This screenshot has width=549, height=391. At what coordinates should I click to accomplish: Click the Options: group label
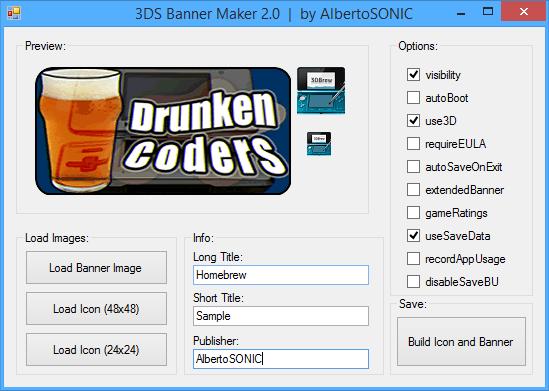[418, 46]
